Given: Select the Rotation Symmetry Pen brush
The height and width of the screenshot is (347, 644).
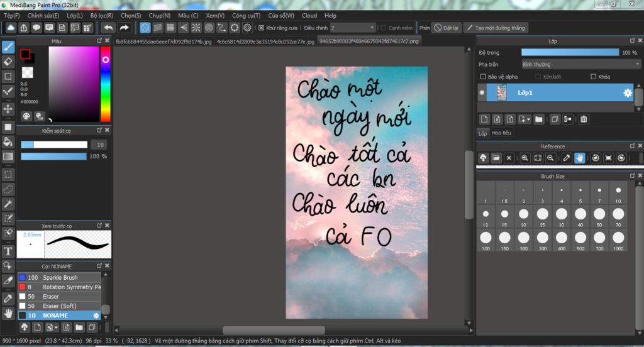Looking at the screenshot, I should (60, 287).
